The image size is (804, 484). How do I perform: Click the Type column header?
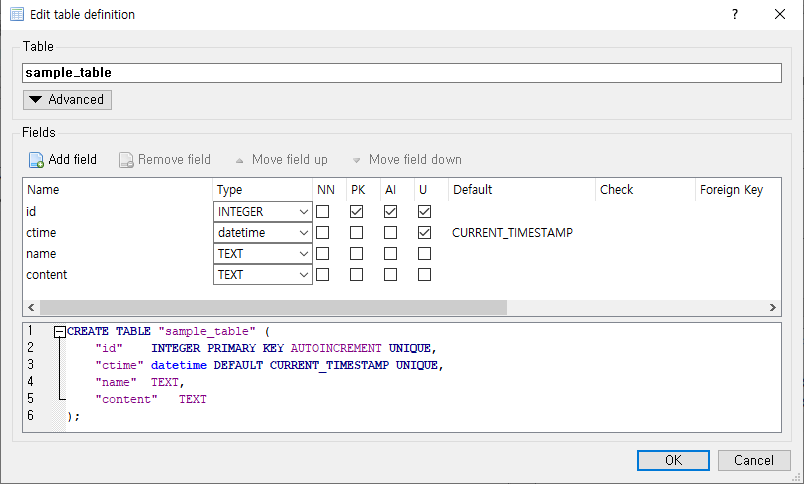(x=263, y=190)
